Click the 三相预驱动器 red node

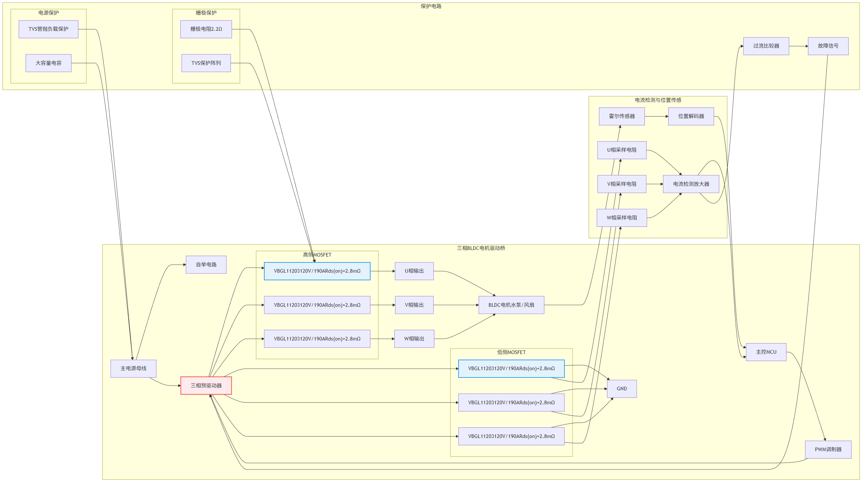coord(206,386)
